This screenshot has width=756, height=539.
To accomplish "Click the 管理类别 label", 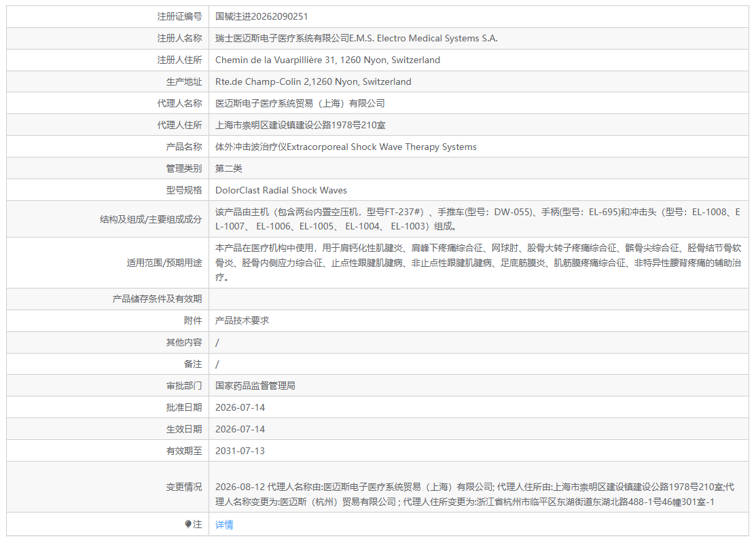I will 183,168.
